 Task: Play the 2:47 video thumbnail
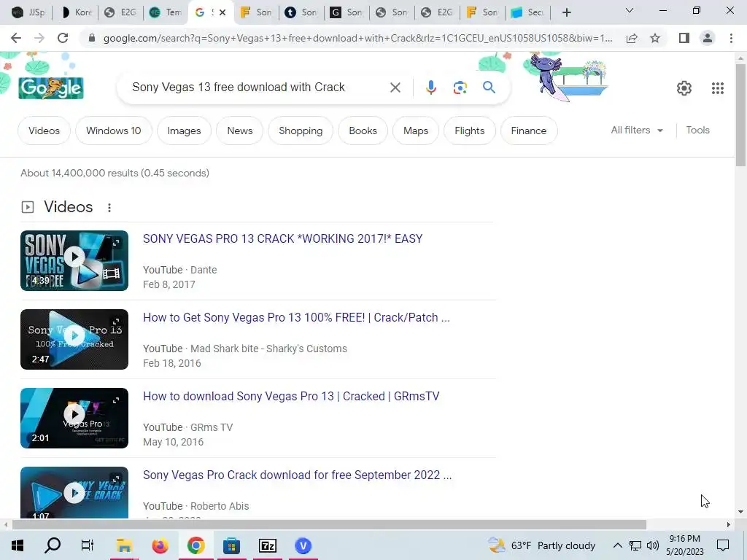(x=74, y=339)
